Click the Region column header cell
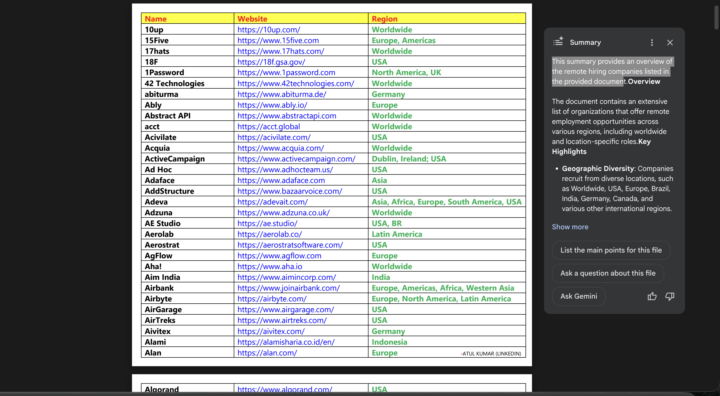 (447, 19)
